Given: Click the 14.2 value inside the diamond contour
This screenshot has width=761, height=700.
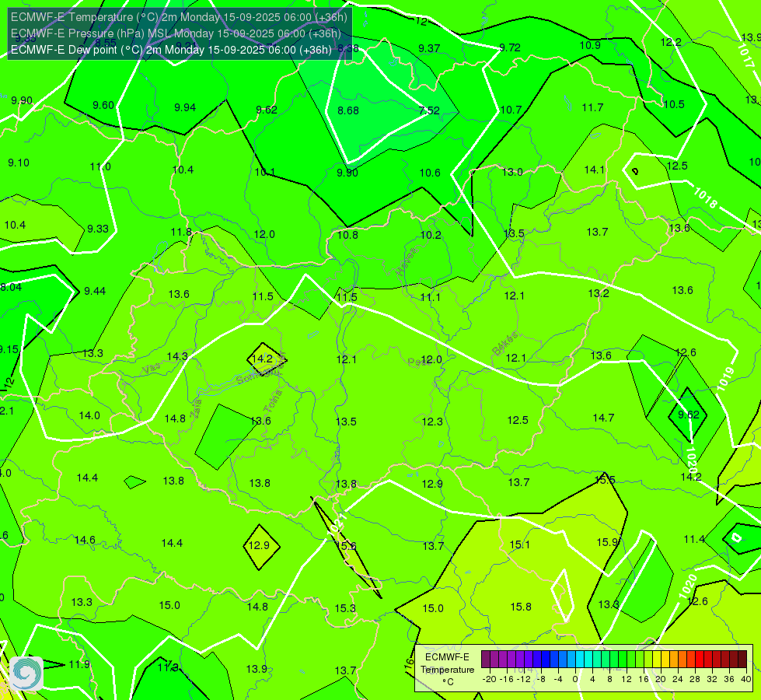Looking at the screenshot, I should (x=263, y=359).
